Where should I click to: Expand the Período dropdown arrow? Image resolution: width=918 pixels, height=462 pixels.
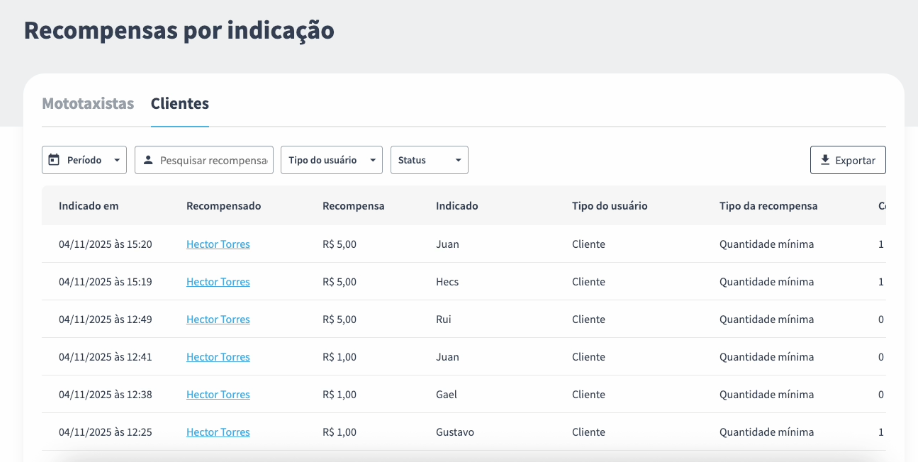[117, 160]
